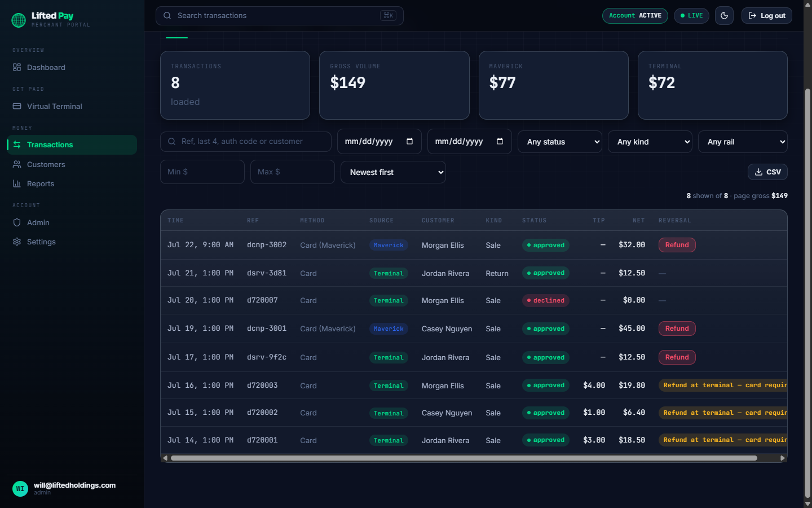Click refund-at-terminal notice for d720001
Image resolution: width=812 pixels, height=508 pixels.
(x=723, y=440)
